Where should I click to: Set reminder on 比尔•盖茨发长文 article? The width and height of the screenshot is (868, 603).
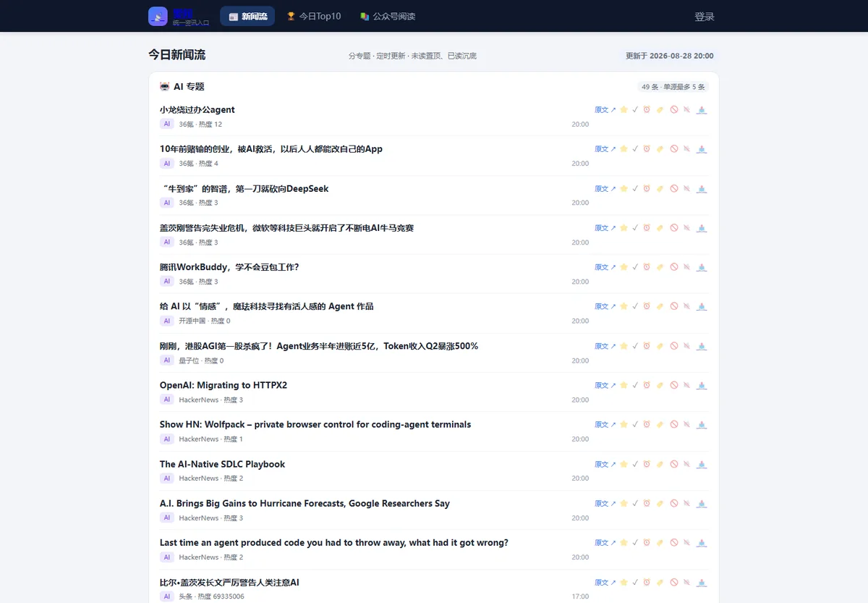(647, 582)
